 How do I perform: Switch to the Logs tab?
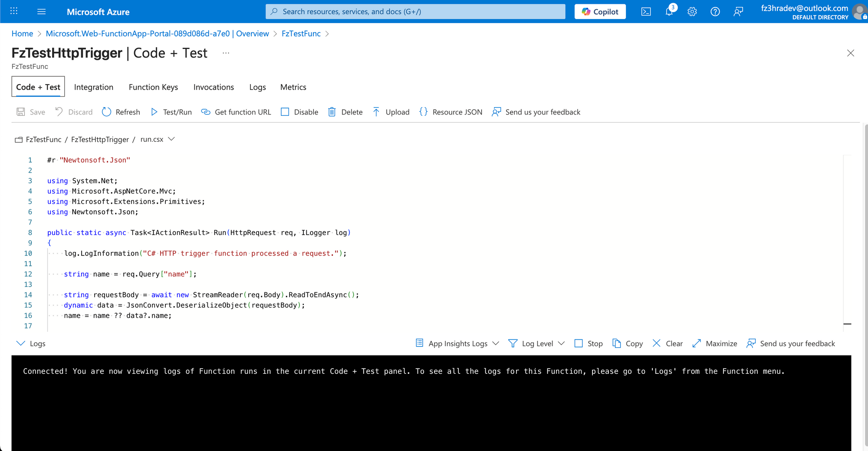tap(257, 87)
